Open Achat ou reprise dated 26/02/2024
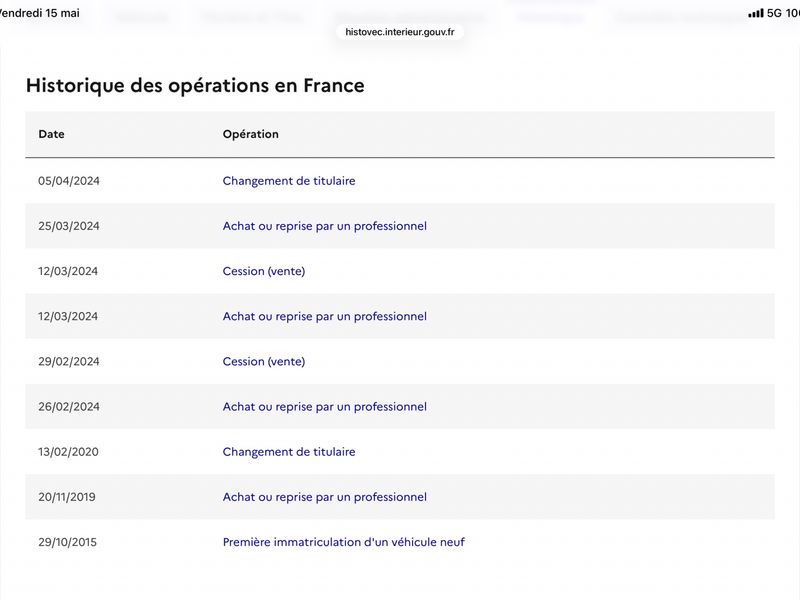Viewport: 800px width, 600px height. (x=324, y=407)
